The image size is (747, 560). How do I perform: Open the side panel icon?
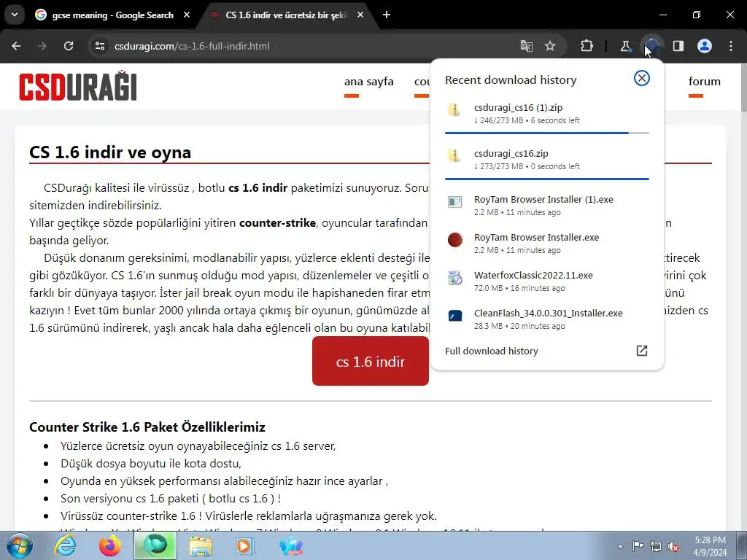click(x=678, y=46)
